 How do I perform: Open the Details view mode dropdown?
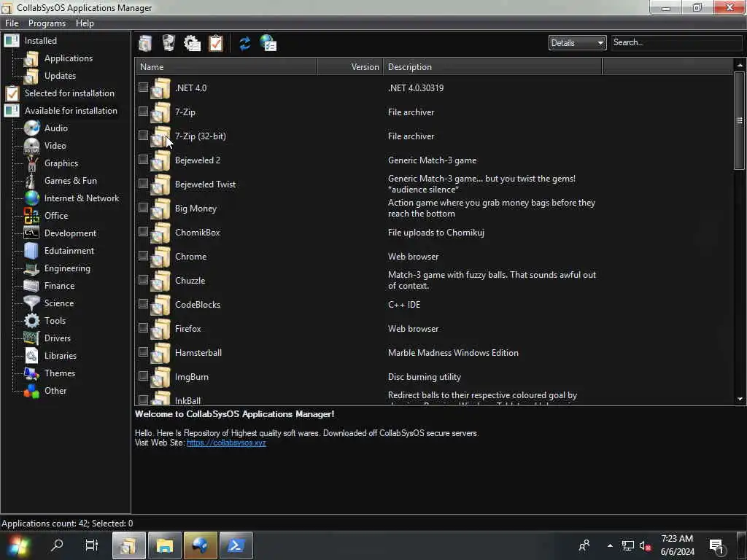pyautogui.click(x=577, y=43)
